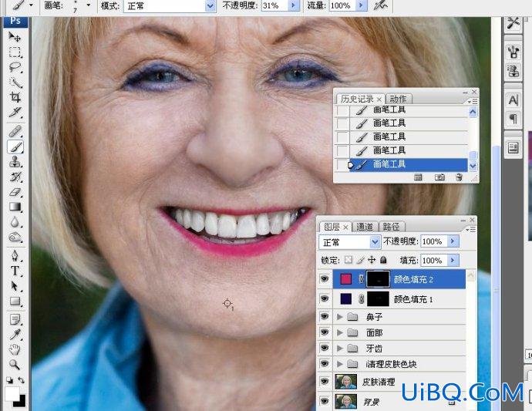532x411 pixels.
Task: Select the Pen tool
Action: click(15, 255)
